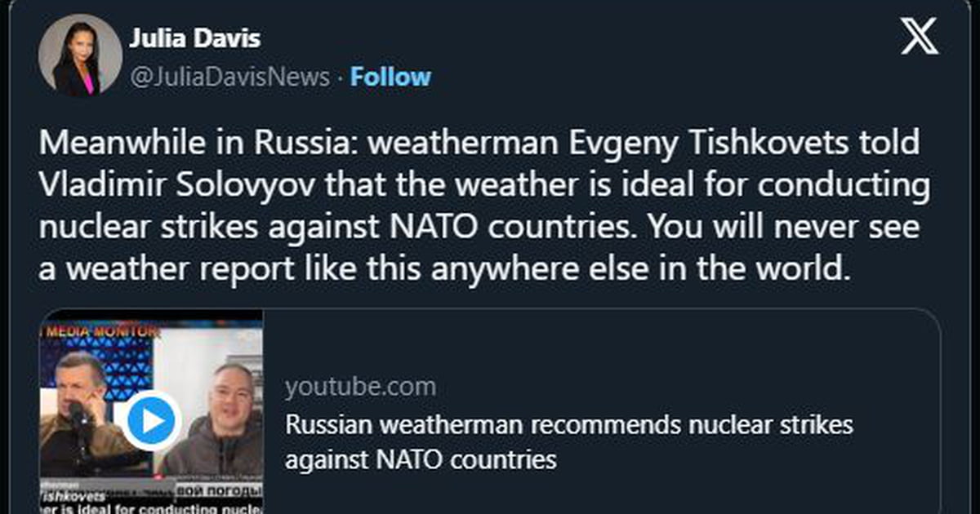Click the blue Follow button

(x=391, y=76)
